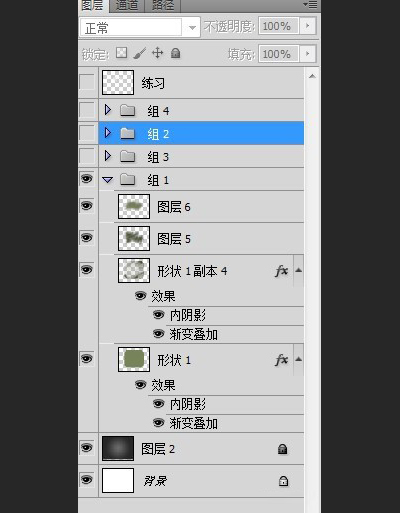Click folder icon of 组 4
Viewport: 400px width, 513px height.
(x=127, y=110)
